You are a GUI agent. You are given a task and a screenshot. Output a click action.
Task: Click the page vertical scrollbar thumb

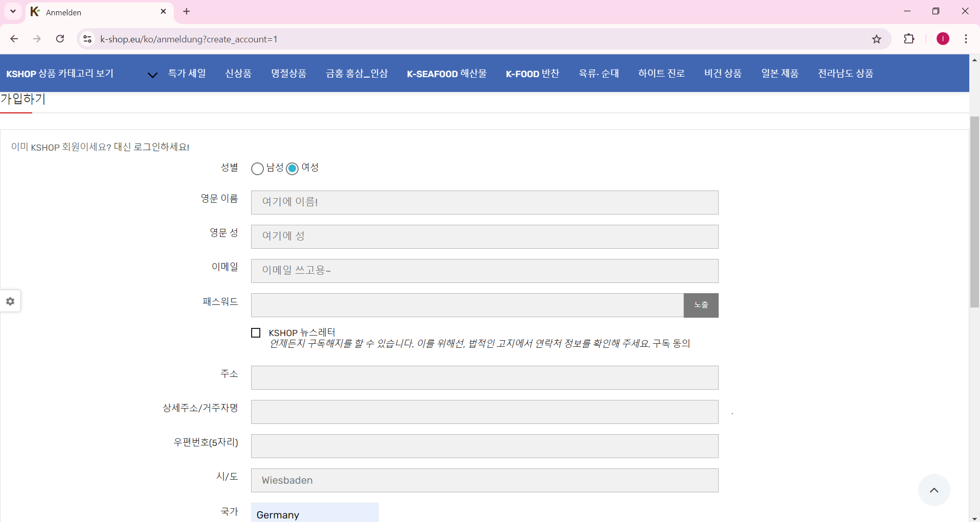pyautogui.click(x=974, y=212)
